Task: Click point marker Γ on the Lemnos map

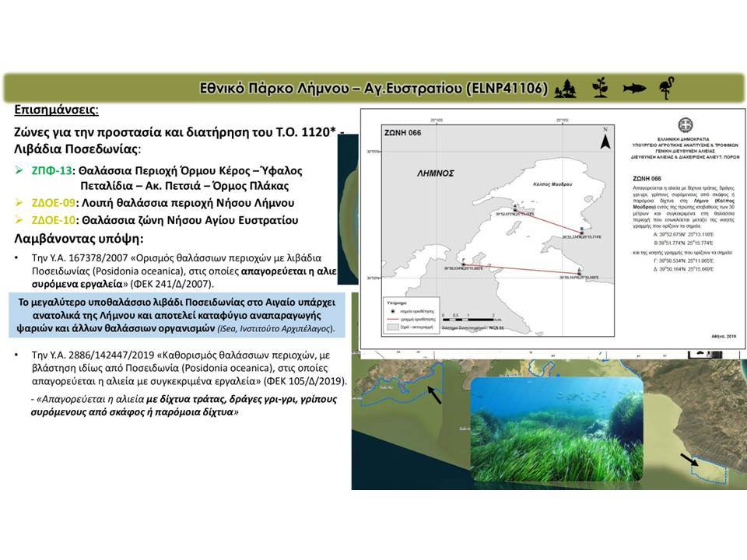Action: [464, 264]
